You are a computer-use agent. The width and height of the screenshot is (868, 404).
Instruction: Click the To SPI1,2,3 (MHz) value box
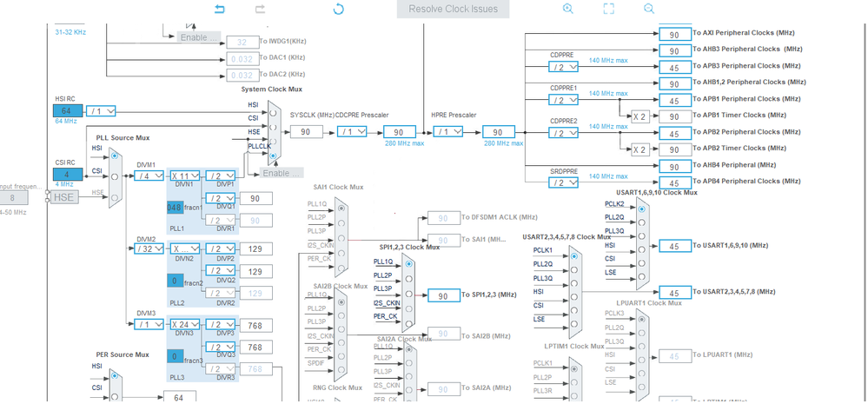444,295
